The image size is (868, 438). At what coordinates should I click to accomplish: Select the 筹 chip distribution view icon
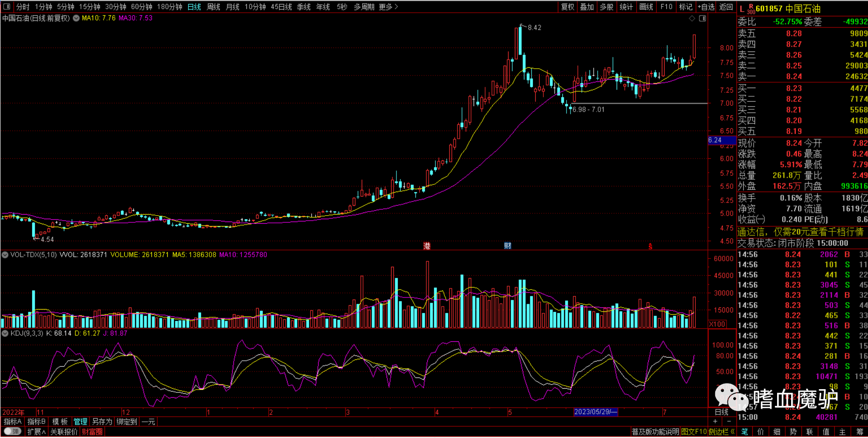click(859, 432)
